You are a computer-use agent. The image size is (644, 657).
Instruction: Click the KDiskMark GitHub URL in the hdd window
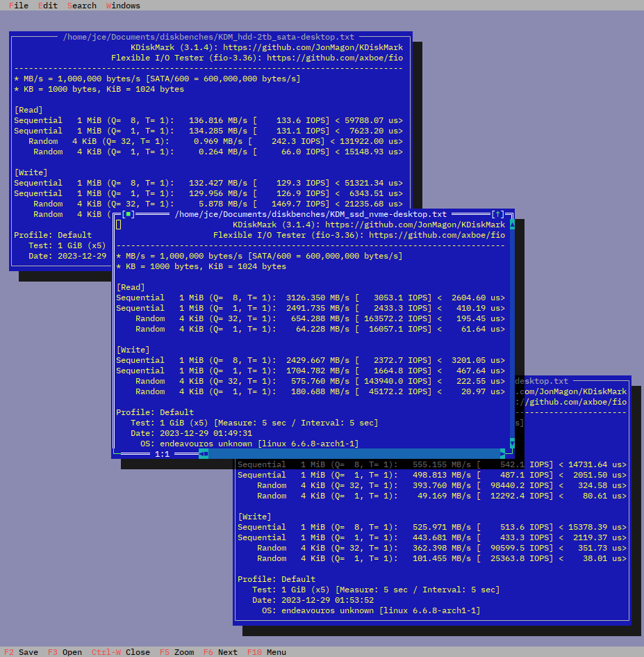click(x=313, y=47)
